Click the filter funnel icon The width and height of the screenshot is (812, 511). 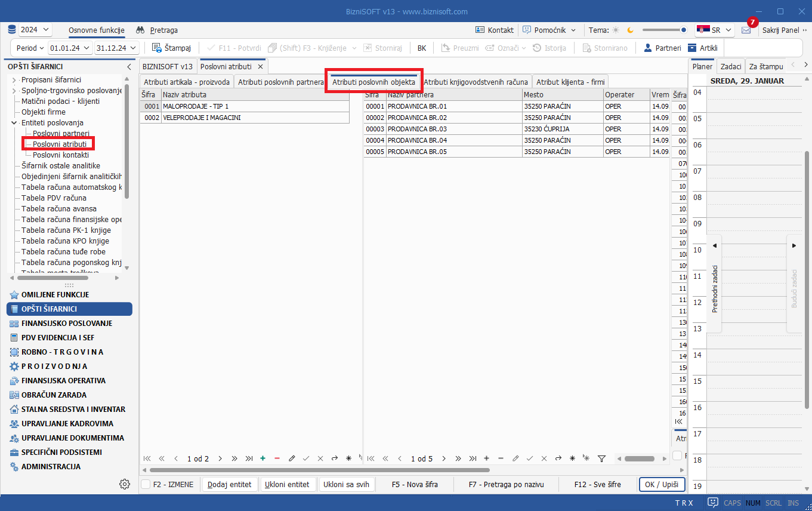click(601, 458)
